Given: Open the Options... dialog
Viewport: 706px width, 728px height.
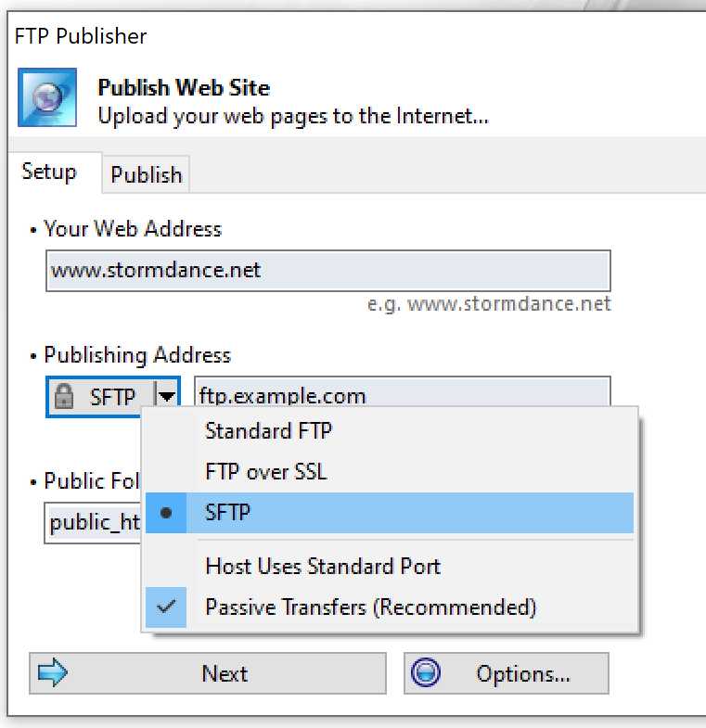Looking at the screenshot, I should pyautogui.click(x=507, y=673).
